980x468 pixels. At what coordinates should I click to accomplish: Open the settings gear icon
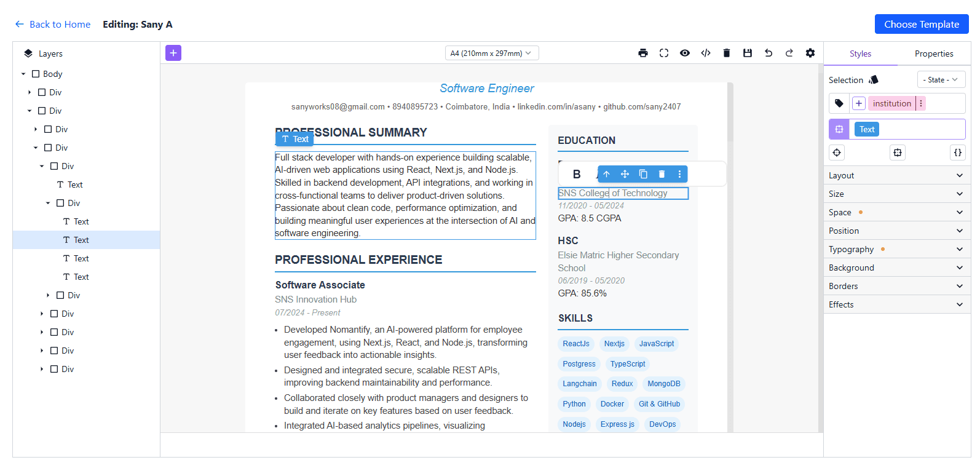click(810, 53)
